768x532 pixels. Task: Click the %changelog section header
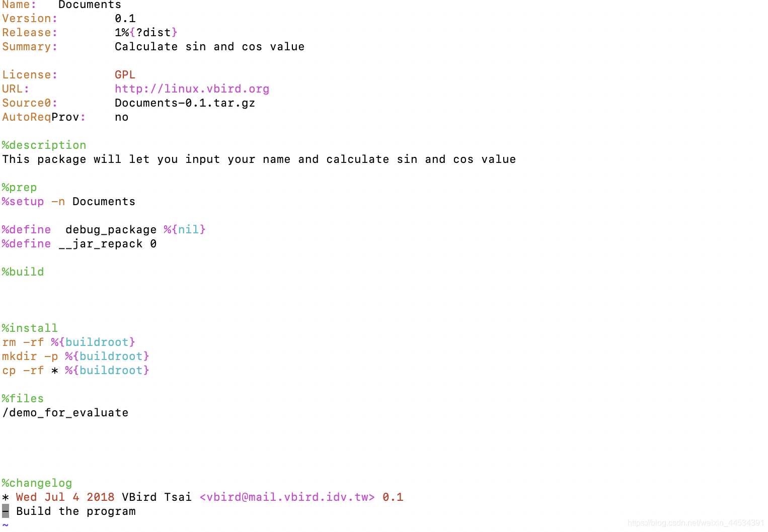click(37, 483)
